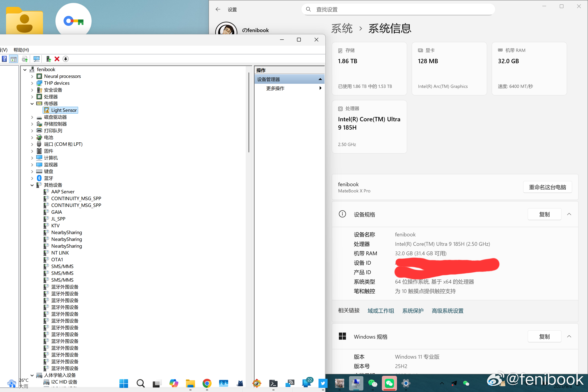Click the 监视器 monitor category icon
The height and width of the screenshot is (392, 588).
39,165
